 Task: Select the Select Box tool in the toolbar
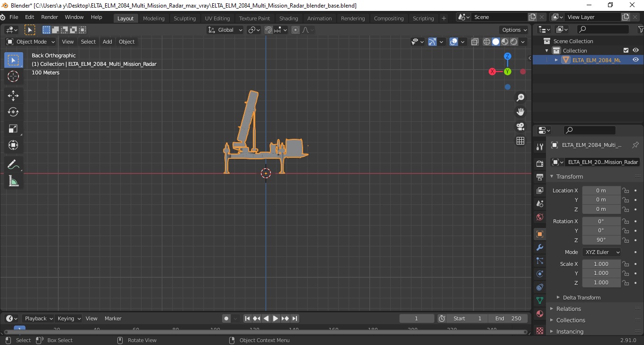tap(13, 60)
